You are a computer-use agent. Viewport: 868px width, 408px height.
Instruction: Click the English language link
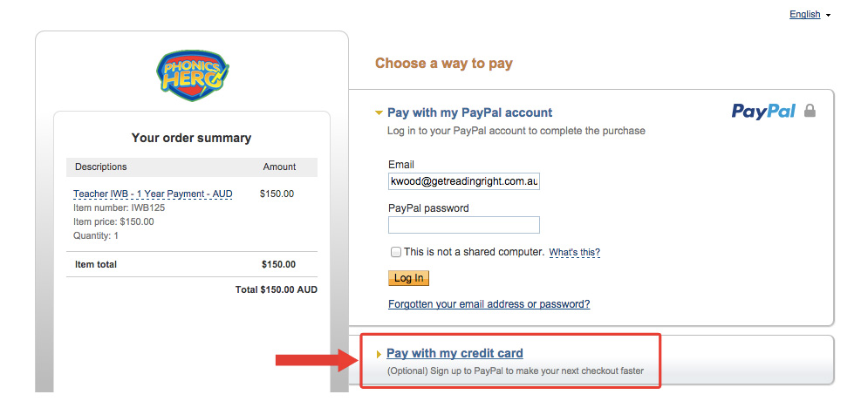(x=805, y=14)
